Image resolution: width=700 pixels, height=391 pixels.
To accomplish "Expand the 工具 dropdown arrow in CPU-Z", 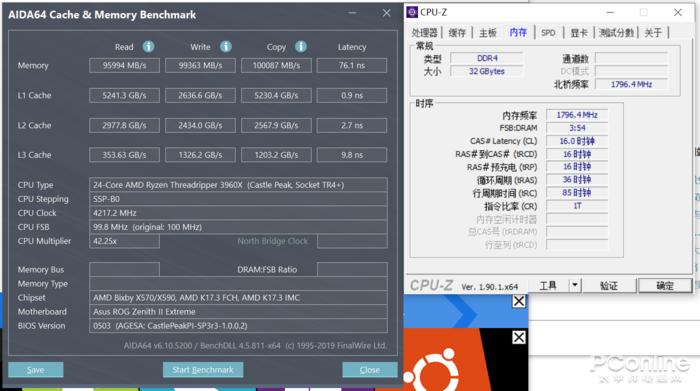I will point(575,286).
